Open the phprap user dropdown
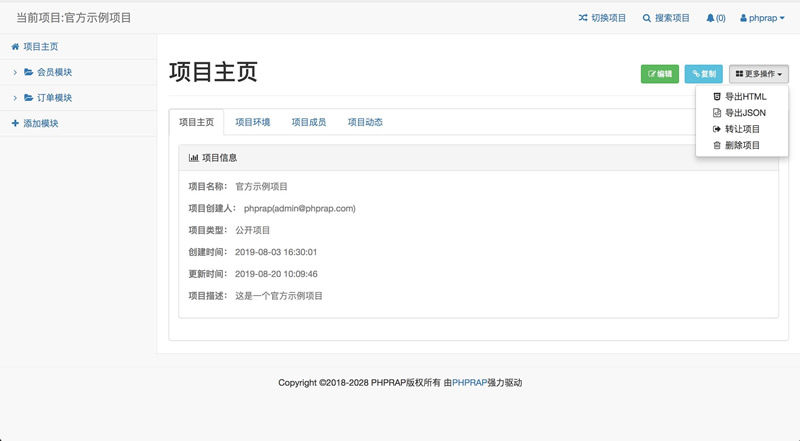This screenshot has height=441, width=800. (x=762, y=18)
